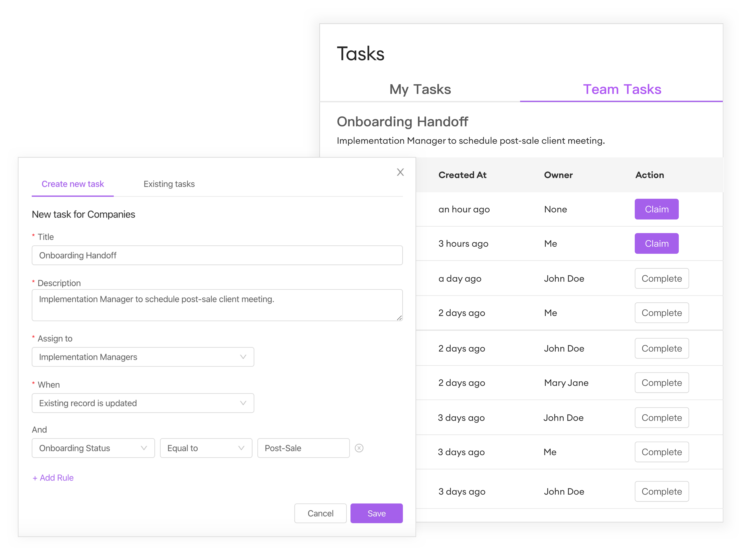Complete John Doe's task from 2 days ago
Image resolution: width=739 pixels, height=560 pixels.
pos(661,348)
